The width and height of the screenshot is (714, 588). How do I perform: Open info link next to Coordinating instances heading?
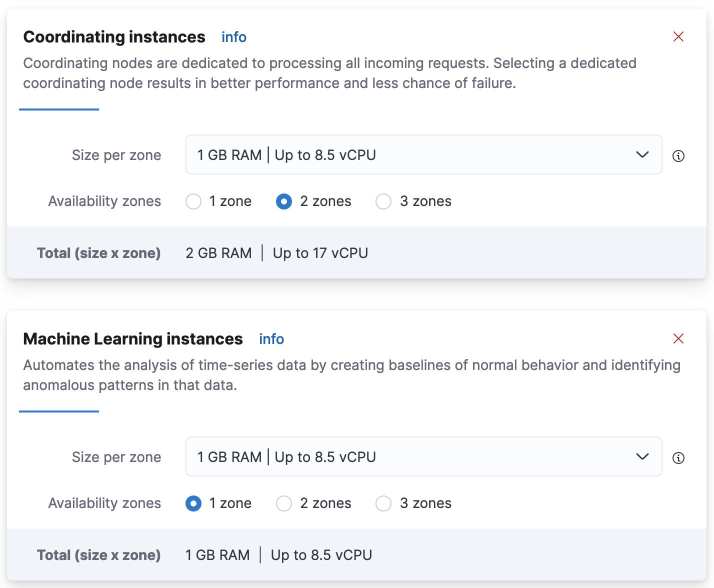coord(233,36)
